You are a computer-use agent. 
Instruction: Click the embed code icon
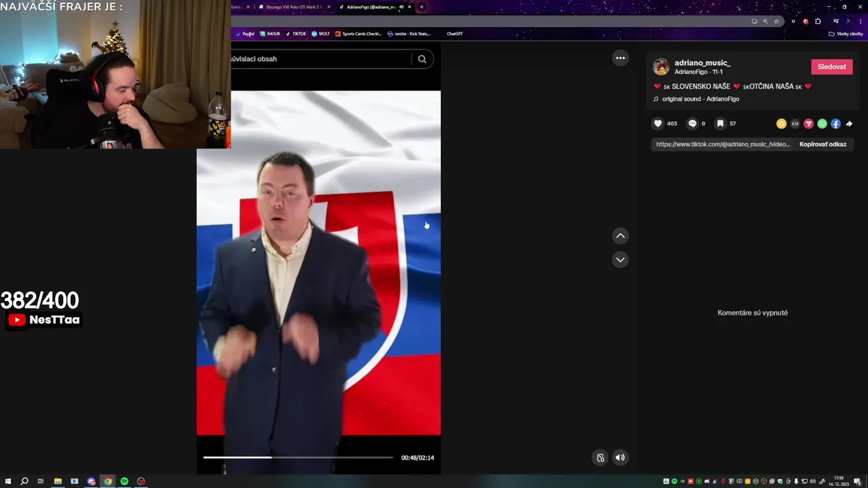795,123
